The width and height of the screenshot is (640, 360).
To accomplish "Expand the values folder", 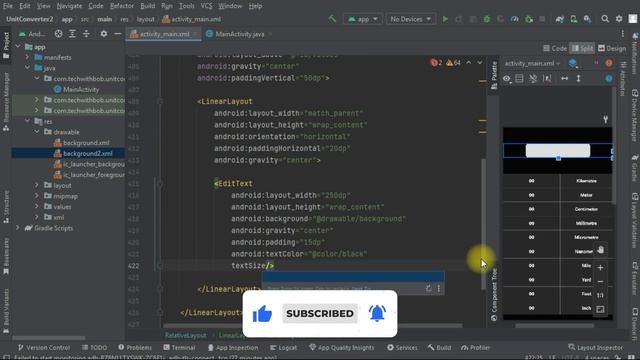I will pos(37,207).
